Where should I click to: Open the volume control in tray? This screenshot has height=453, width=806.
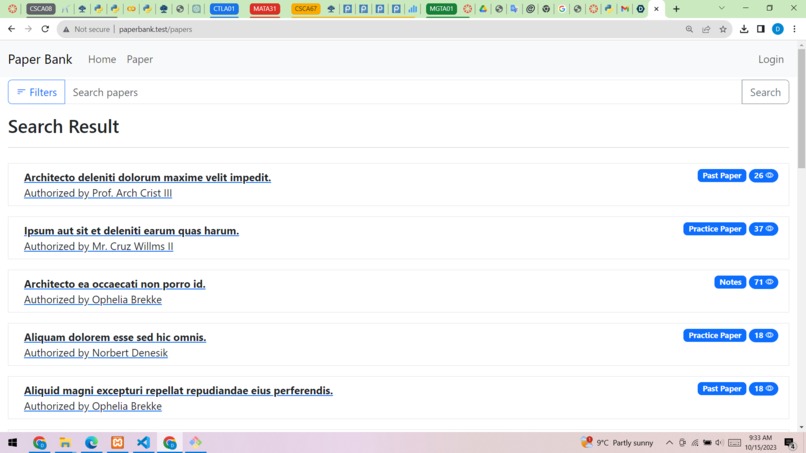point(719,443)
